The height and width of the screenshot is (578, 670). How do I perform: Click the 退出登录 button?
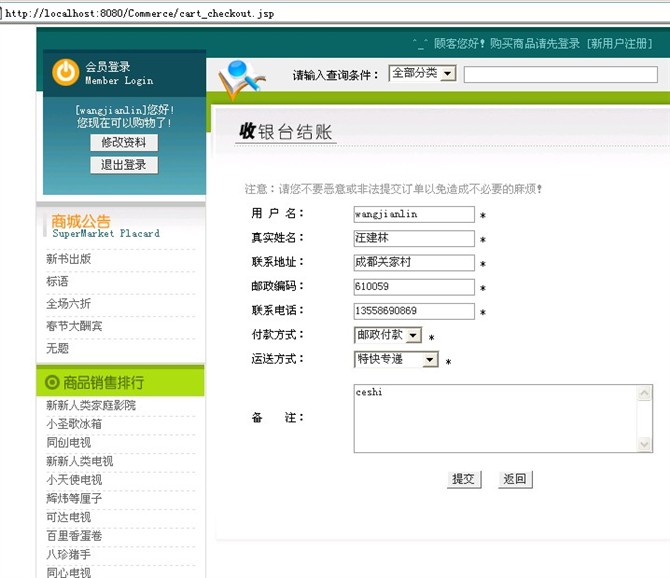(124, 165)
